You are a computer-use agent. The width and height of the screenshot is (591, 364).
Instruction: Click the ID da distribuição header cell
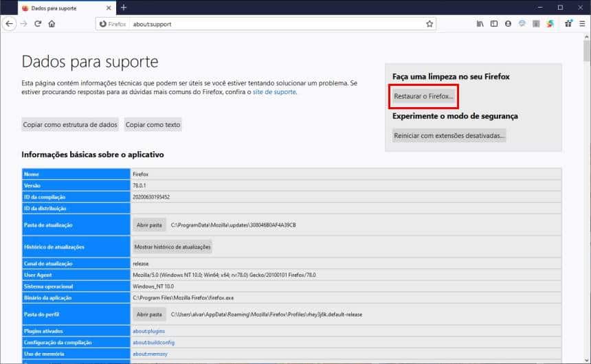coord(76,208)
